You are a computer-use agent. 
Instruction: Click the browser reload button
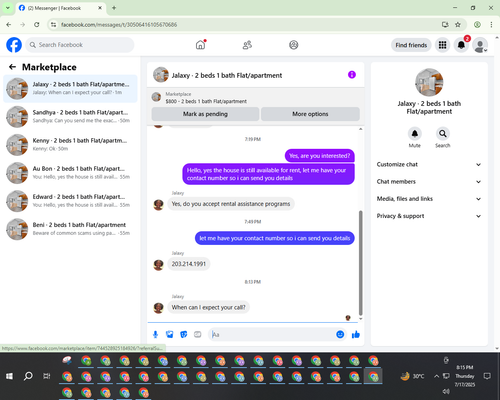[x=37, y=24]
